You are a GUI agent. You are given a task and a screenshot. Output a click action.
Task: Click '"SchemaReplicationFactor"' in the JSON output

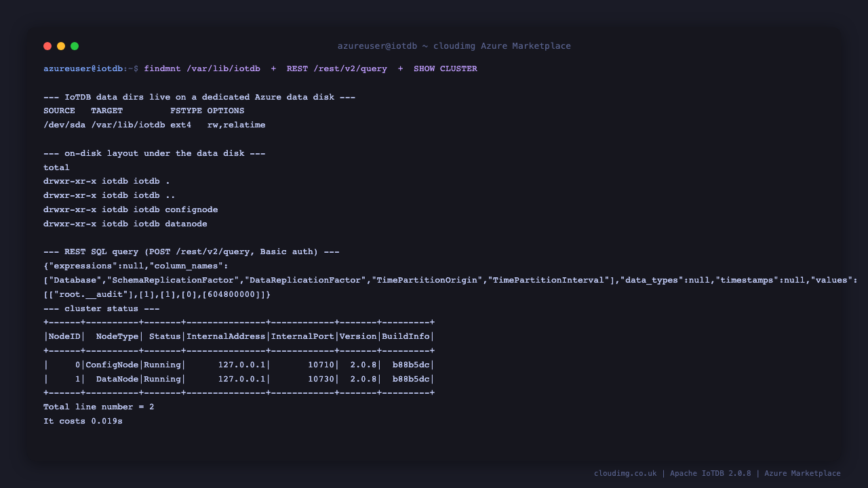[x=176, y=280]
